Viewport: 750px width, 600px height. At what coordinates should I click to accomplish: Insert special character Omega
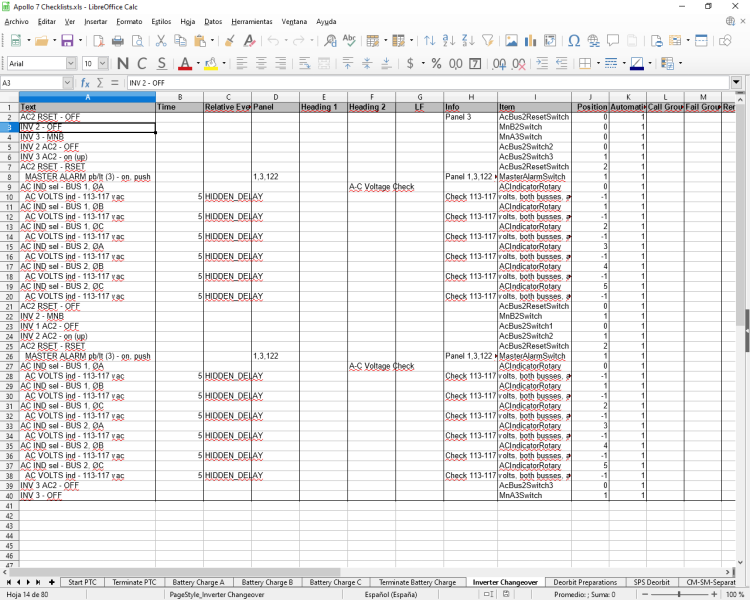coord(574,41)
